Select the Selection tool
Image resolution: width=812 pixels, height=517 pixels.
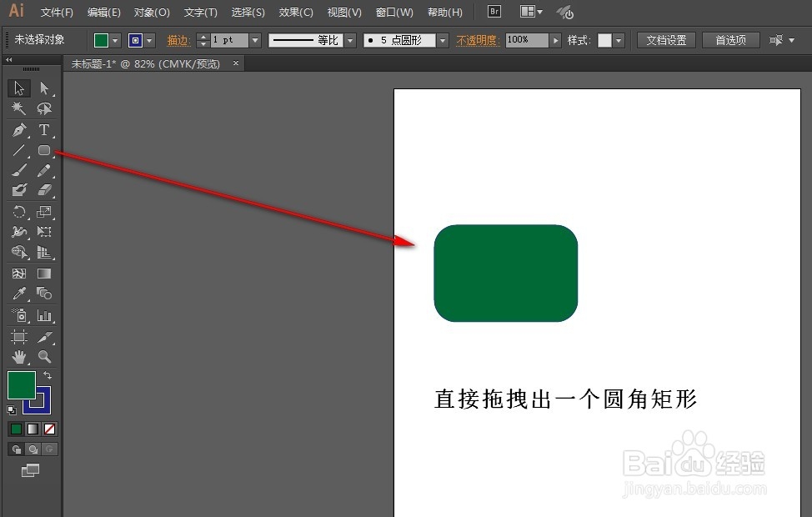tap(18, 88)
